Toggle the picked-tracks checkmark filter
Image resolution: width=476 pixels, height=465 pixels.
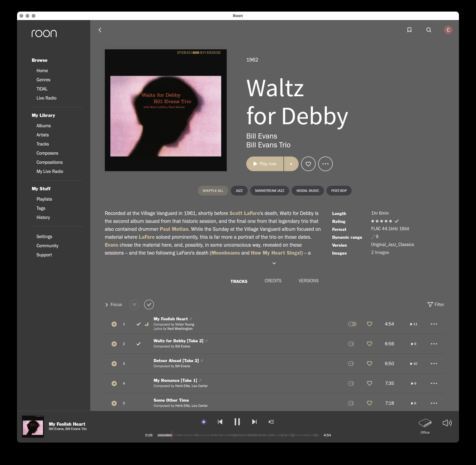tap(149, 305)
